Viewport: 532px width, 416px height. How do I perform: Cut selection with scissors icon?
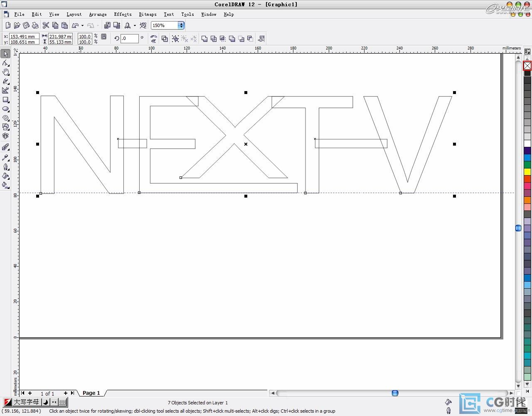point(46,25)
